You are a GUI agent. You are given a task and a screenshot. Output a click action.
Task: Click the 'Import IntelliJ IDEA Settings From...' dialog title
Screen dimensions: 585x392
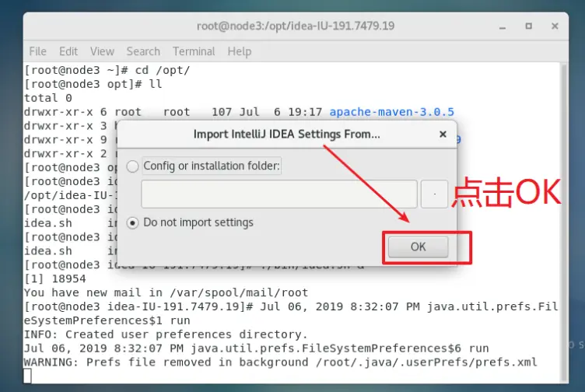point(286,134)
